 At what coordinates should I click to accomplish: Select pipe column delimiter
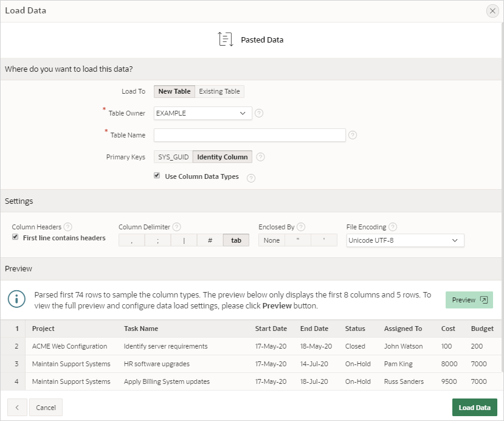[x=184, y=240]
